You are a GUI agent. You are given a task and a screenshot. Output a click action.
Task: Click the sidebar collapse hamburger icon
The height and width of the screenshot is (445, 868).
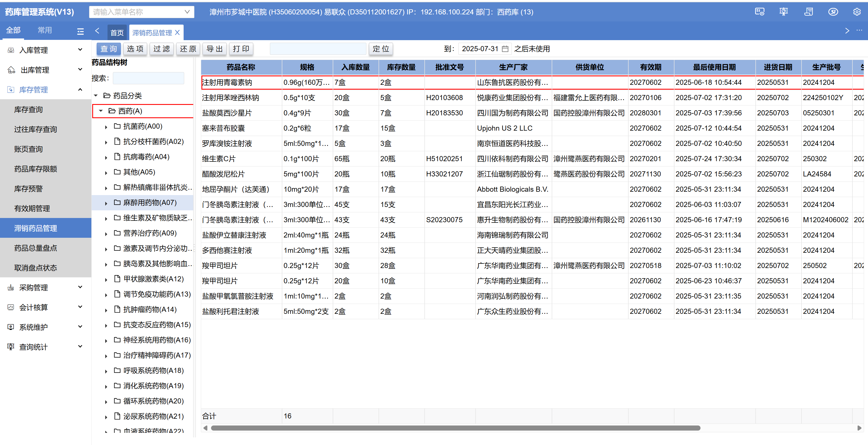tap(80, 31)
